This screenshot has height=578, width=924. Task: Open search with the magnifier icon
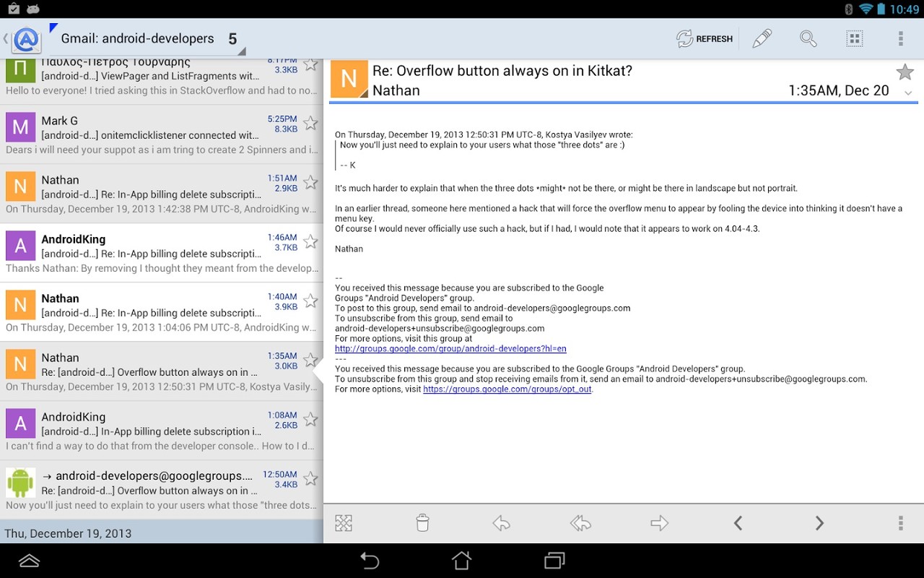pos(808,39)
